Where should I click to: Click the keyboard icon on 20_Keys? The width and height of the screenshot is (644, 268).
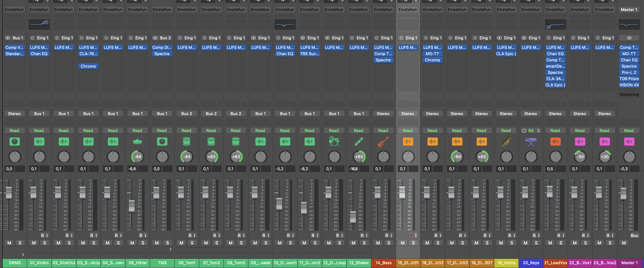(531, 142)
